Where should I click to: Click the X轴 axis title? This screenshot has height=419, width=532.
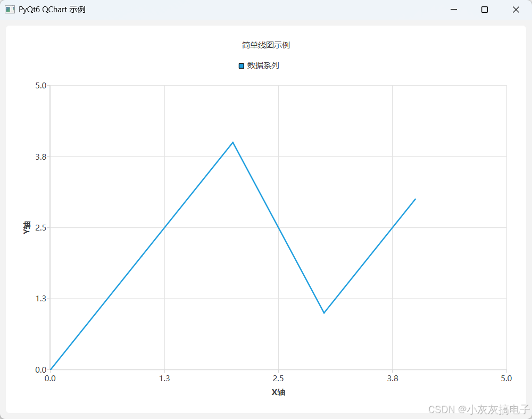pos(278,392)
